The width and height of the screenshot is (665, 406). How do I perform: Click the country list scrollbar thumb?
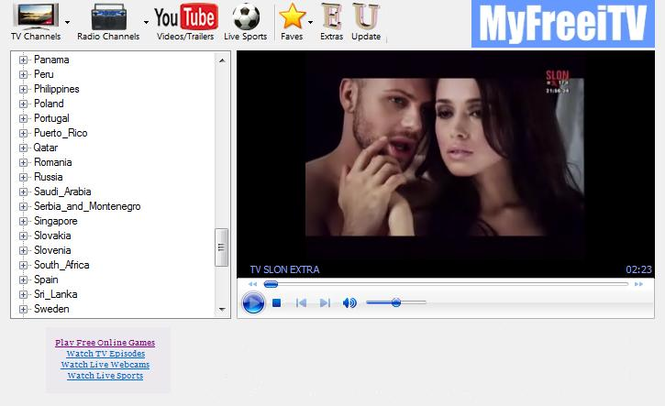(221, 247)
